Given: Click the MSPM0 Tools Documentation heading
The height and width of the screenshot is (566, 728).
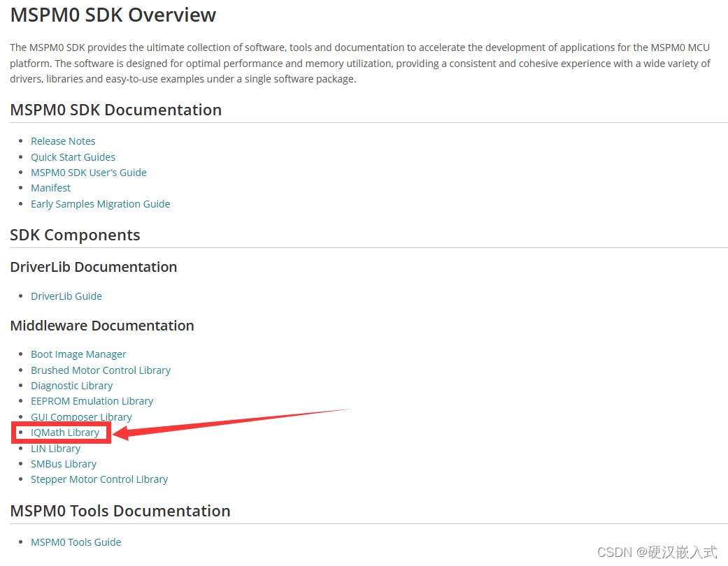Looking at the screenshot, I should (x=120, y=511).
